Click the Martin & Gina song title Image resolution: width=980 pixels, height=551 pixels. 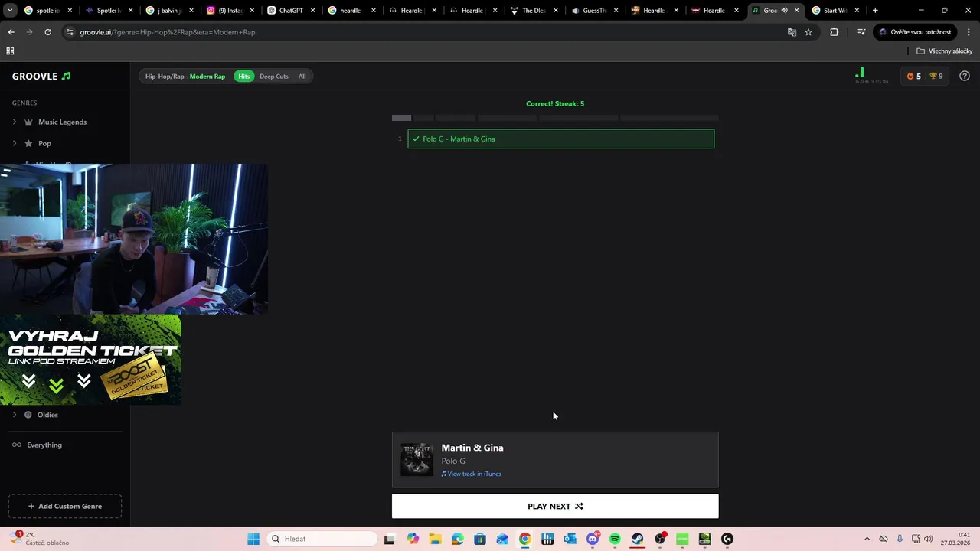[472, 448]
